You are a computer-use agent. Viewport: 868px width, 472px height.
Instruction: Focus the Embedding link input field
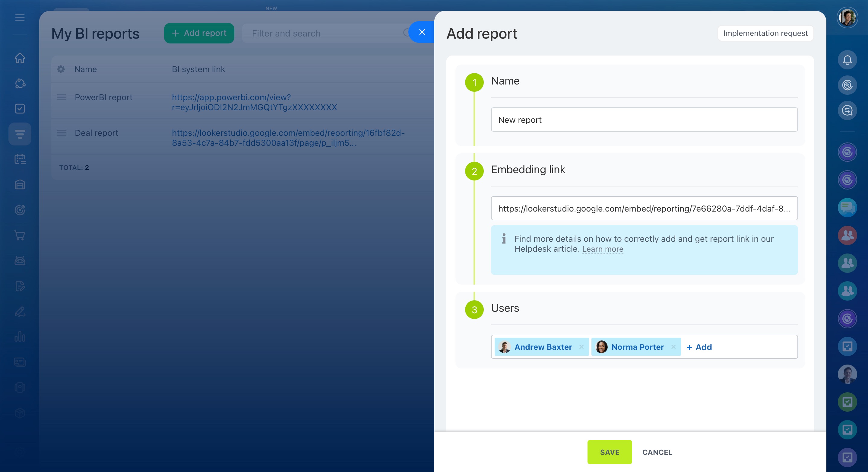[x=644, y=208]
